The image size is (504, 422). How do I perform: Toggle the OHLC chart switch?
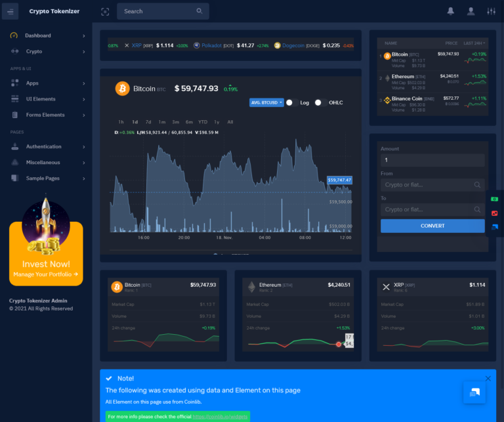(x=321, y=102)
